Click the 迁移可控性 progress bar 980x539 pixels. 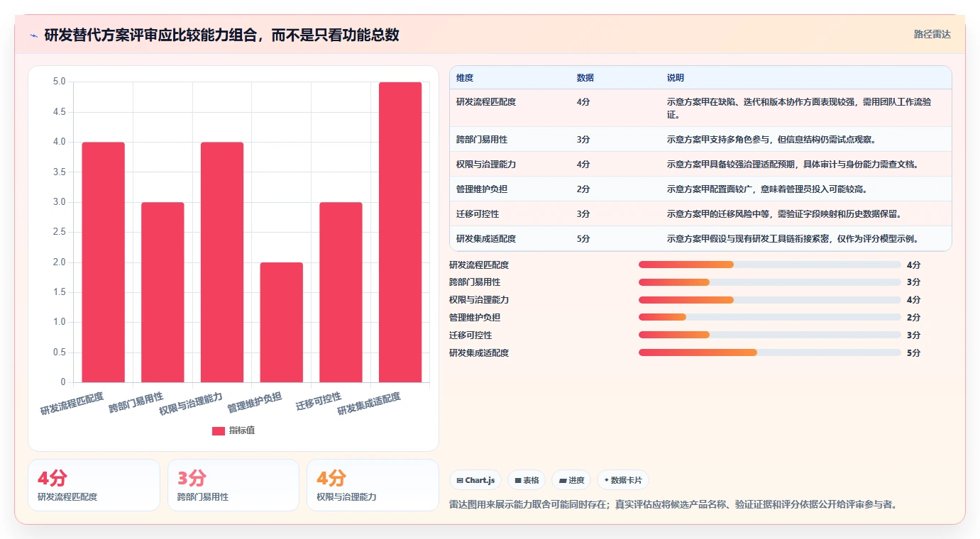pyautogui.click(x=770, y=335)
